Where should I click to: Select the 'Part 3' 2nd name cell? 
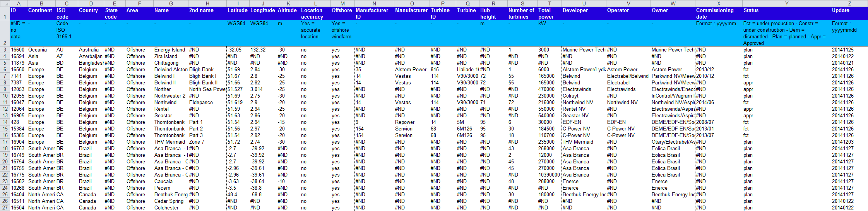click(207, 136)
